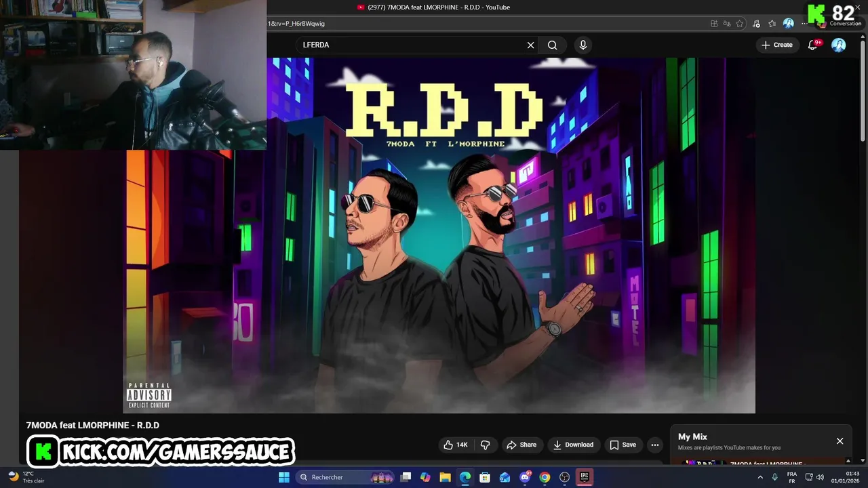Click the My Mix heading
This screenshot has height=488, width=868.
[692, 437]
